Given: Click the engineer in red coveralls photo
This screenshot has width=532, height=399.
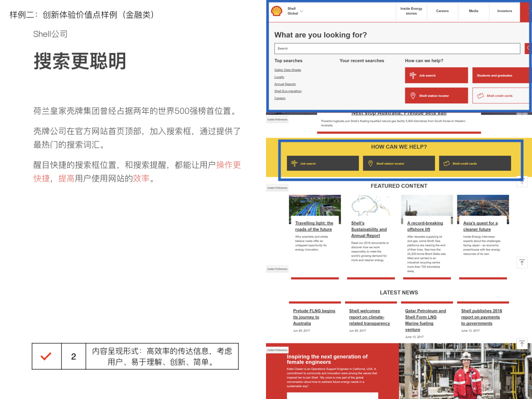Looking at the screenshot, I should 465,371.
